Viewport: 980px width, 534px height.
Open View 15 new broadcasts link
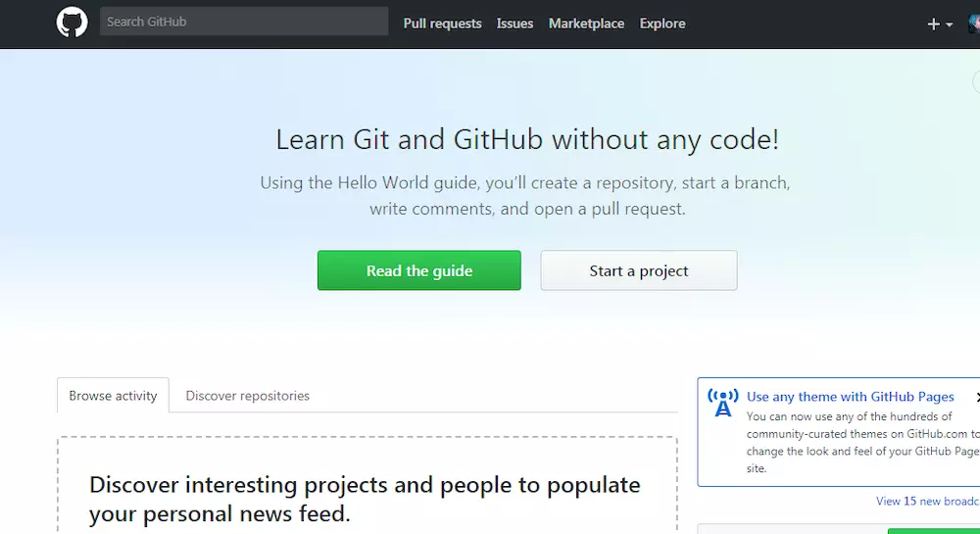pyautogui.click(x=927, y=501)
